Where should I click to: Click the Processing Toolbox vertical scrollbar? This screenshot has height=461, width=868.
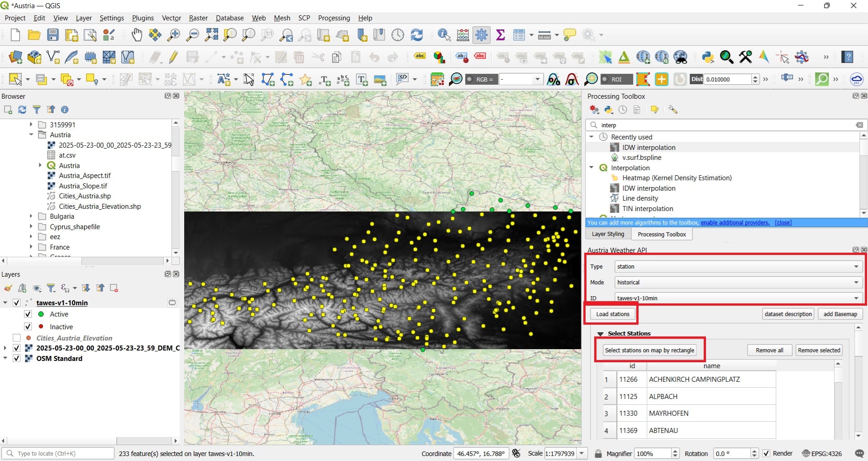tap(863, 174)
